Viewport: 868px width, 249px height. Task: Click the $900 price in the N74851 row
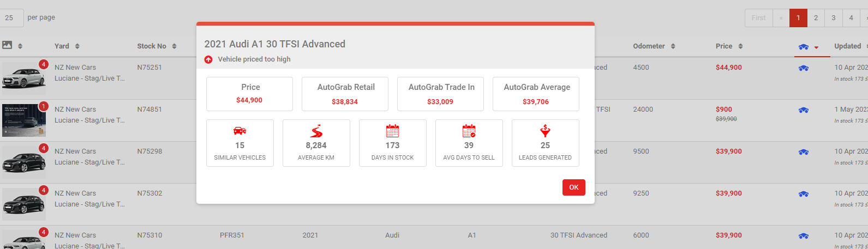coord(724,110)
